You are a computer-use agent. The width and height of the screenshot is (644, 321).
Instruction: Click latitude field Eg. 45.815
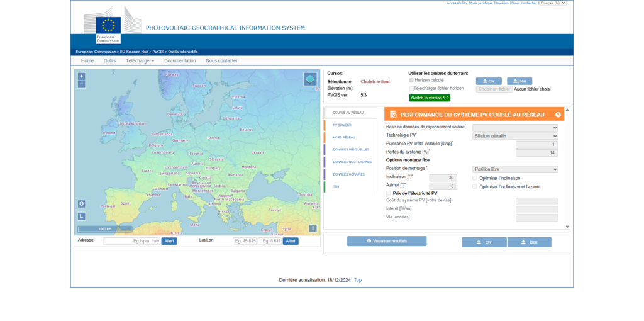pyautogui.click(x=245, y=241)
